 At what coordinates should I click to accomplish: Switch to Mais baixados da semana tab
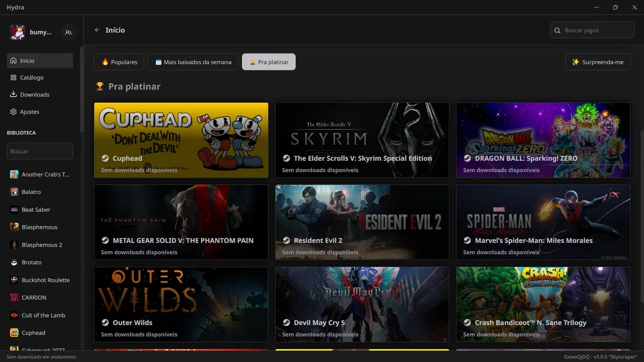click(193, 62)
